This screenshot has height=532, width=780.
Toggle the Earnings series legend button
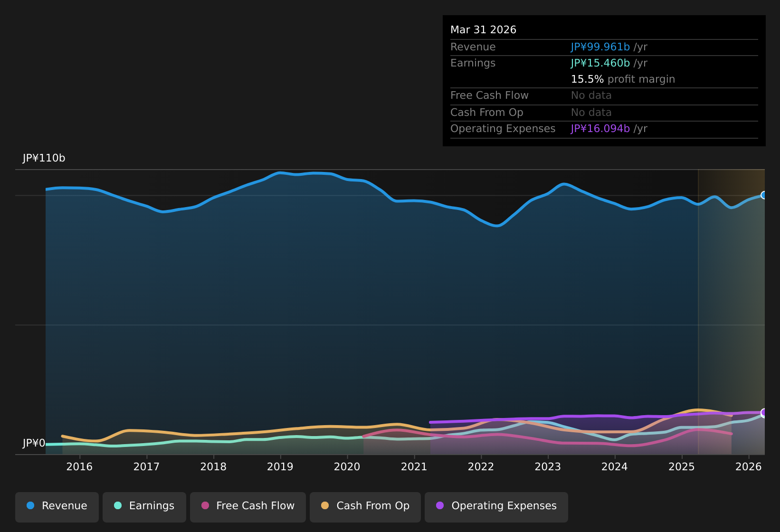(x=144, y=507)
